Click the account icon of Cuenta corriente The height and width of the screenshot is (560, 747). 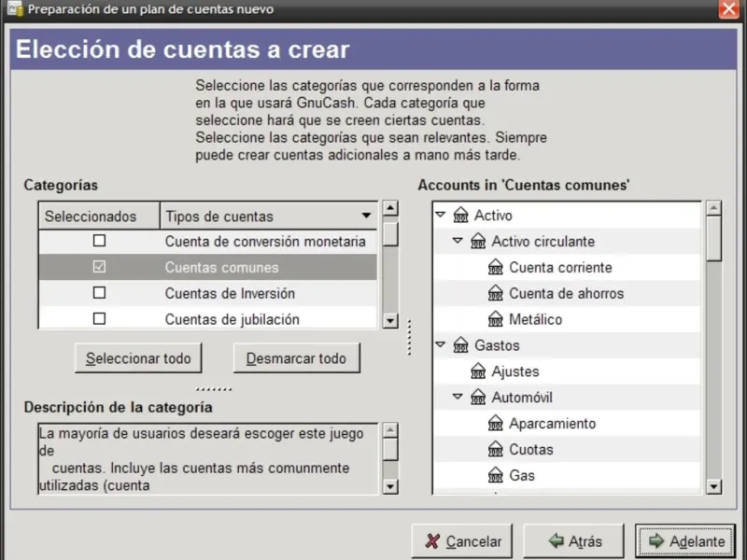pos(496,267)
